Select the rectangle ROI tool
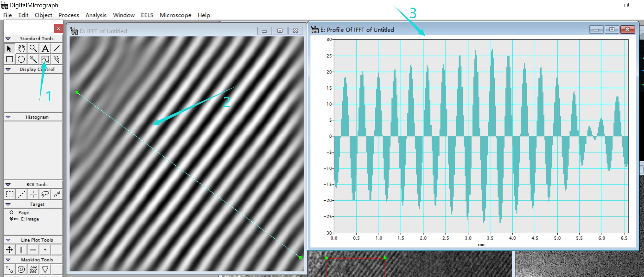The image size is (644, 277). point(10,194)
